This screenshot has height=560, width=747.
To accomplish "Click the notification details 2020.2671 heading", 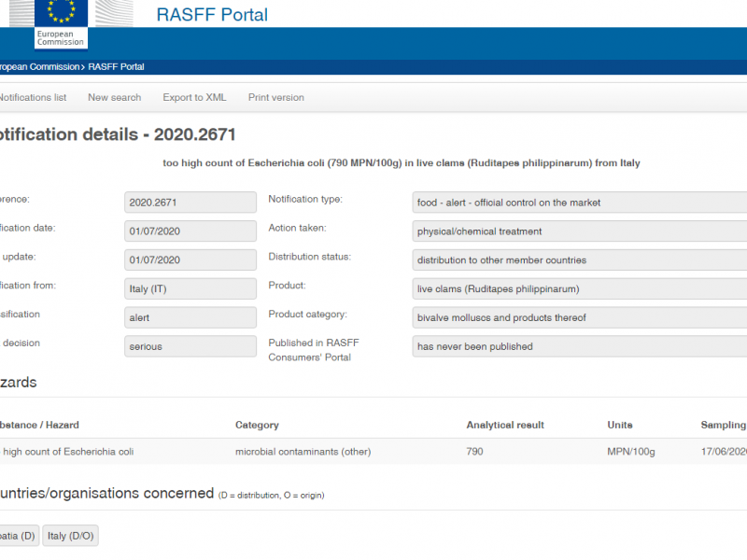I will pyautogui.click(x=118, y=134).
